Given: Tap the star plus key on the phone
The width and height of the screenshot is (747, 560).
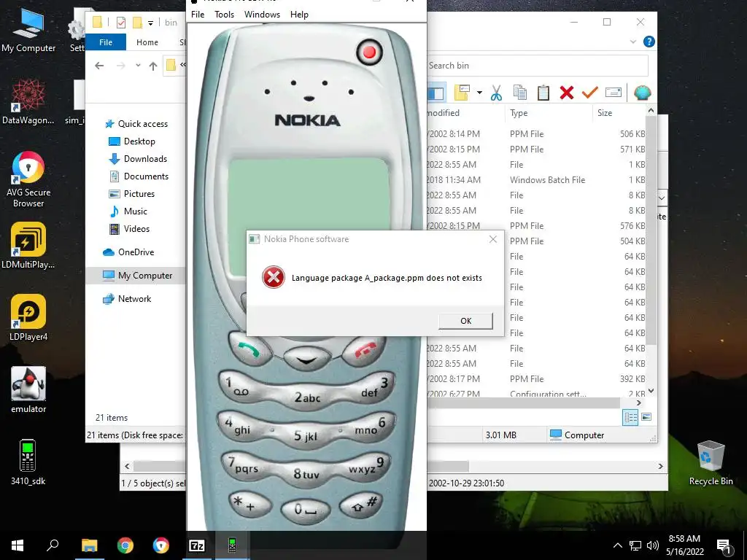Looking at the screenshot, I should [249, 505].
